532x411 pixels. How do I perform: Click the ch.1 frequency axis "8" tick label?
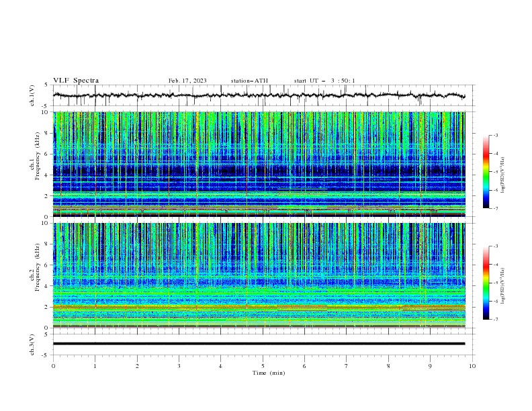[x=47, y=133]
